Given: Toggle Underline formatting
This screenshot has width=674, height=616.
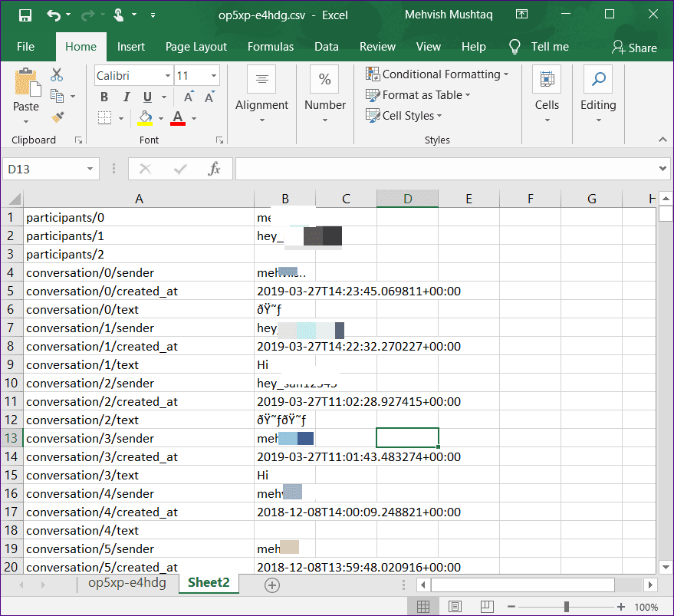Looking at the screenshot, I should [147, 97].
